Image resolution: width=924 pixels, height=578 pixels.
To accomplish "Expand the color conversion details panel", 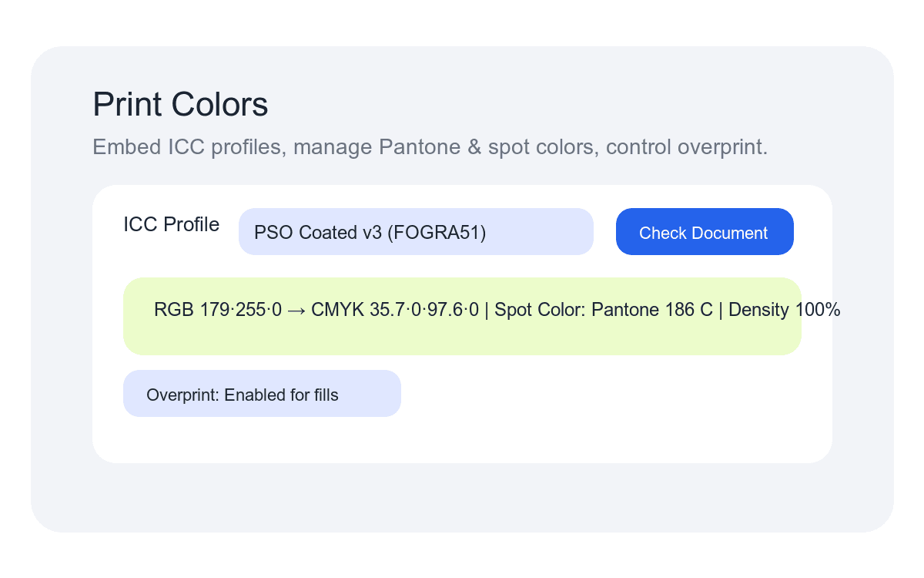I will tap(462, 316).
